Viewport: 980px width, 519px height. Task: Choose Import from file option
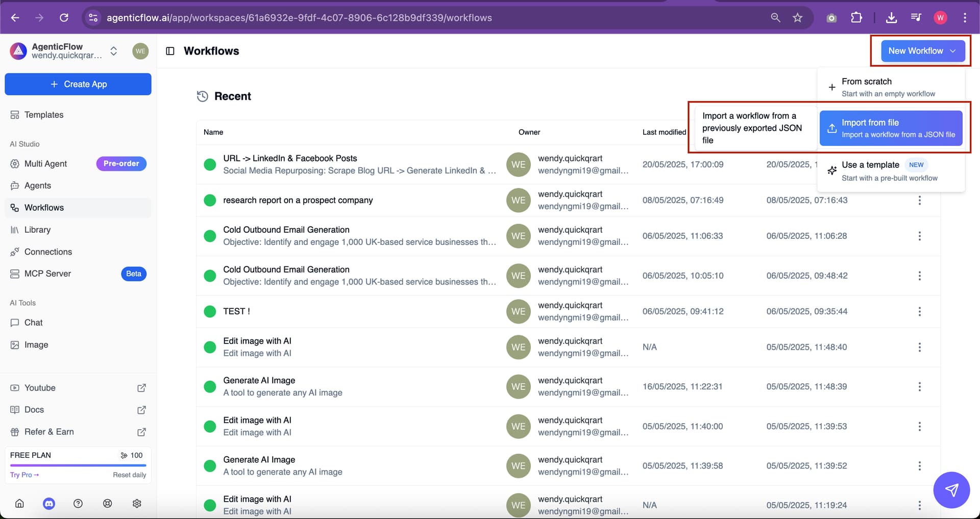pos(891,129)
